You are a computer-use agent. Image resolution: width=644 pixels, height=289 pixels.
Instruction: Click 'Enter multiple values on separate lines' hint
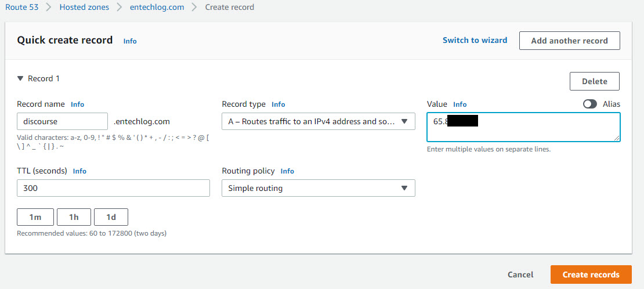tap(489, 149)
